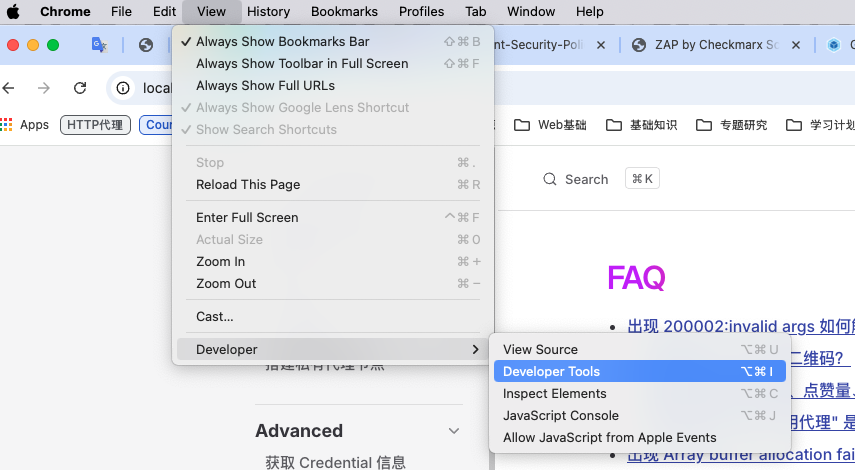The height and width of the screenshot is (470, 855).
Task: Collapse the Advanced sidebar section
Action: click(453, 431)
